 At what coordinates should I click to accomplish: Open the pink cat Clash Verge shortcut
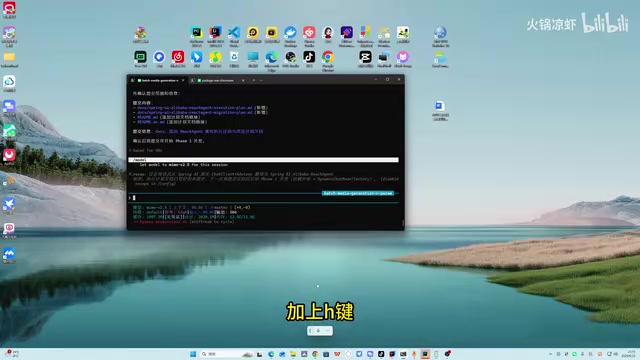[x=403, y=59]
